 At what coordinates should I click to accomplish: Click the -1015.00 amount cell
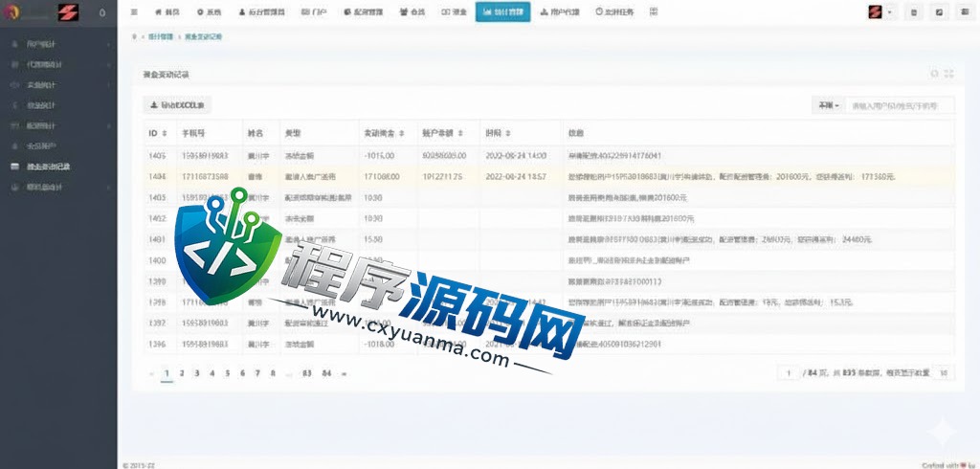(379, 156)
